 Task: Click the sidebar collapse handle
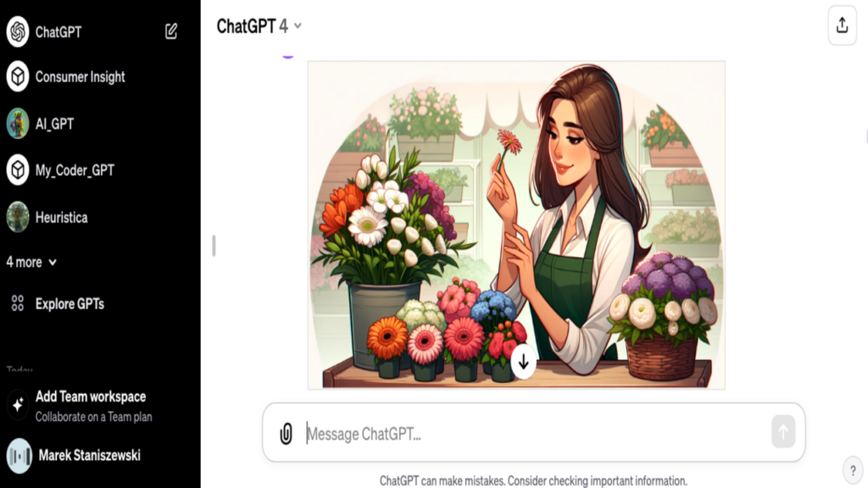click(214, 246)
